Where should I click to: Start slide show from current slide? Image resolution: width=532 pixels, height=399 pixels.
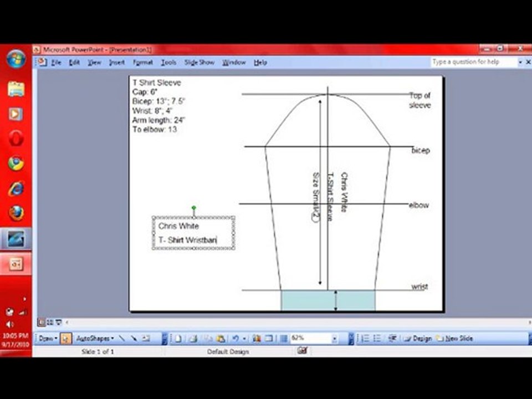click(x=58, y=322)
